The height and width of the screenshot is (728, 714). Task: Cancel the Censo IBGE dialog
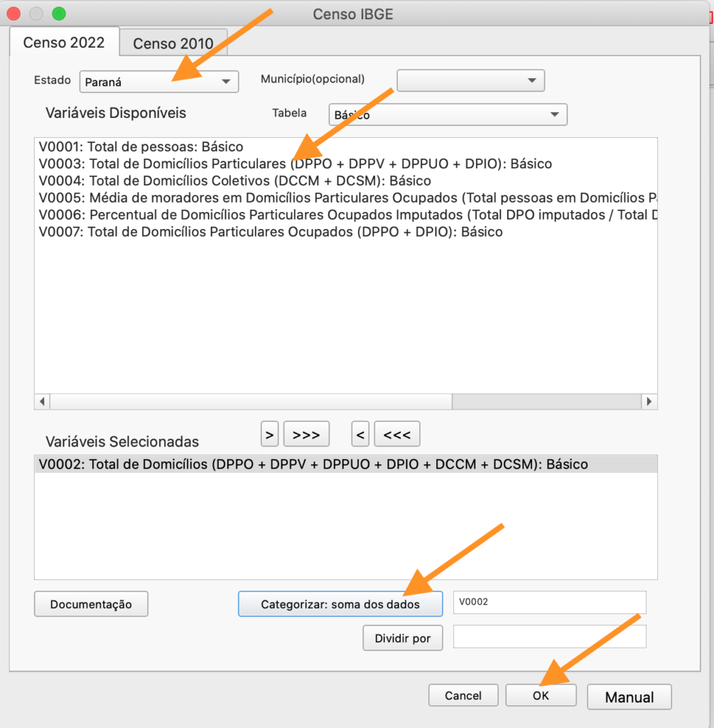[463, 695]
